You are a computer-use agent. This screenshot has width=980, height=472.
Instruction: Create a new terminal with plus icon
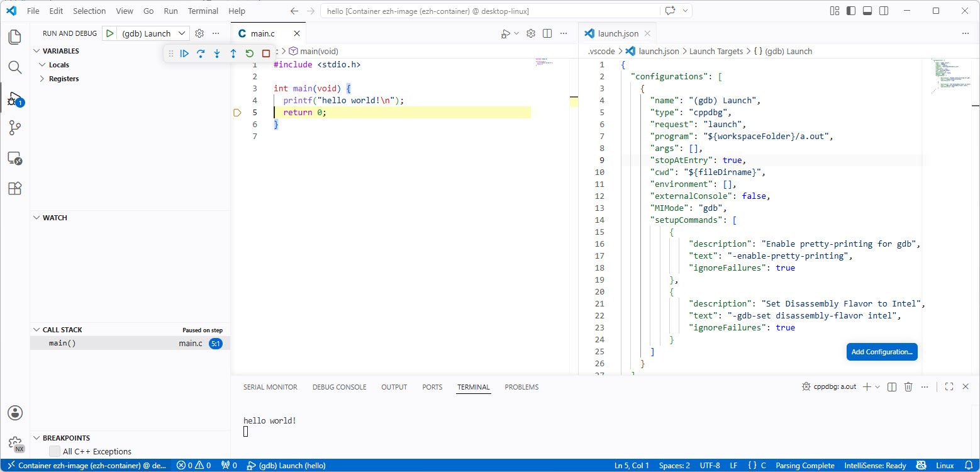pos(867,387)
